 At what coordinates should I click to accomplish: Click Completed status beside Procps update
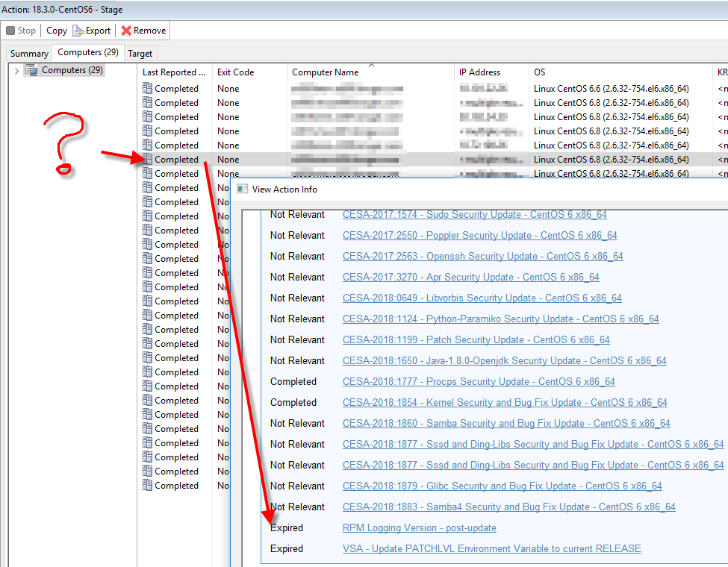pos(293,381)
